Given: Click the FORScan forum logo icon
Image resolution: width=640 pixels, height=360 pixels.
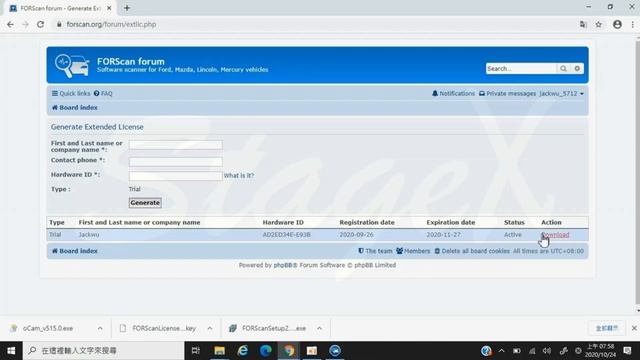Looking at the screenshot, I should [72, 65].
